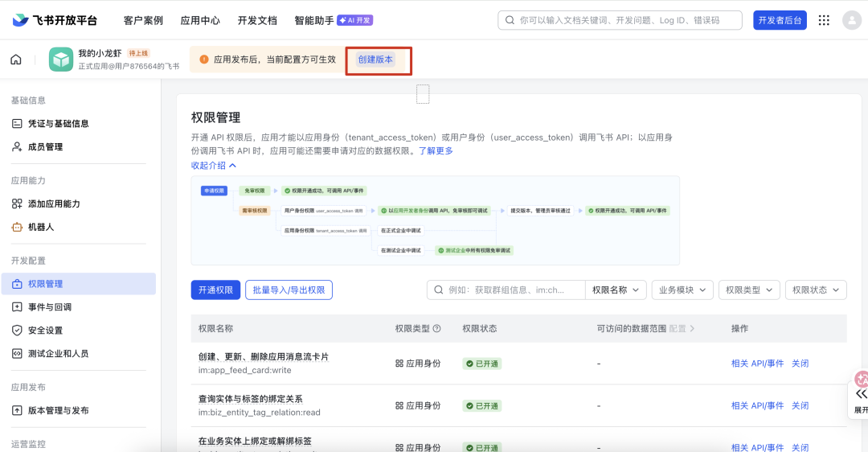Click 应用身份 type in im:biz_entity_tag_relation:read row
This screenshot has width=868, height=452.
tap(418, 405)
